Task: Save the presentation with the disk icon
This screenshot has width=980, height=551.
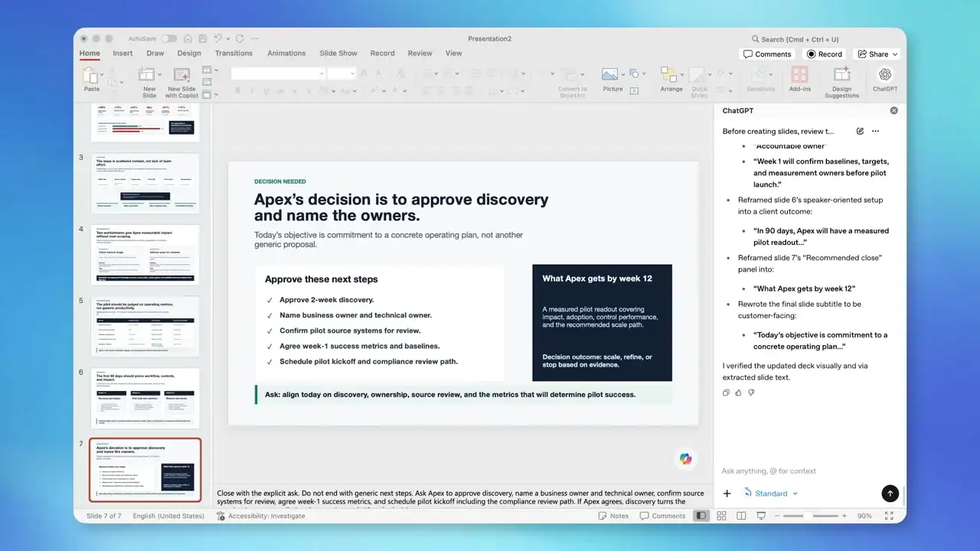Action: tap(202, 38)
